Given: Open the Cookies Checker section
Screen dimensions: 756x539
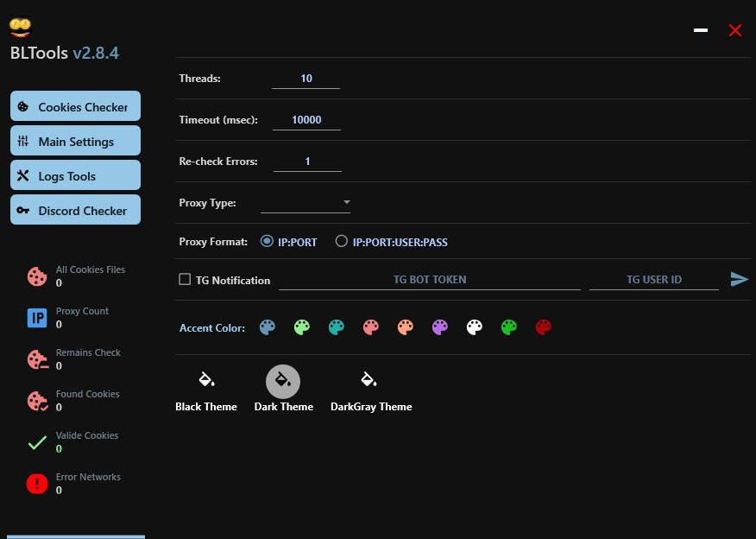Looking at the screenshot, I should pyautogui.click(x=75, y=106).
